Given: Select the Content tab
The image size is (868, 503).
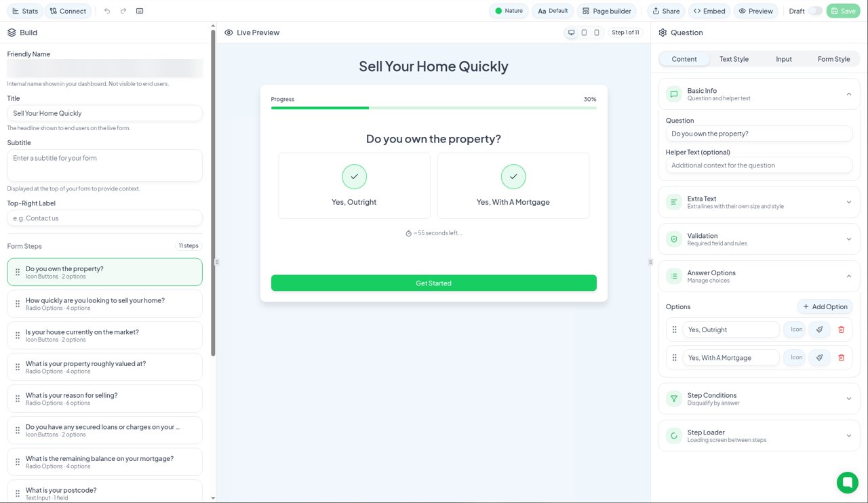Looking at the screenshot, I should point(684,59).
